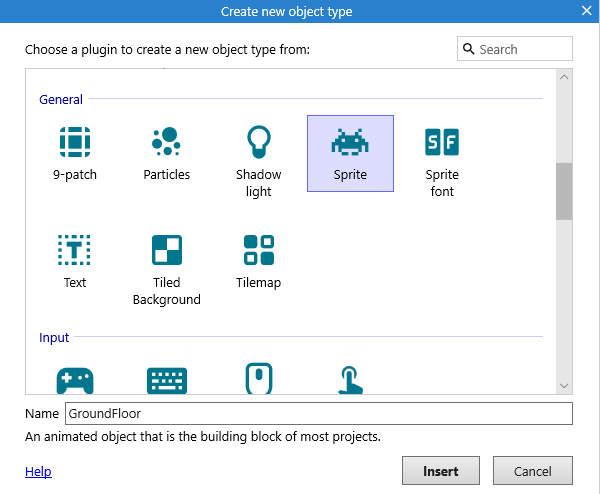The width and height of the screenshot is (600, 494).
Task: Select the Sprite plugin icon
Action: pyautogui.click(x=350, y=142)
